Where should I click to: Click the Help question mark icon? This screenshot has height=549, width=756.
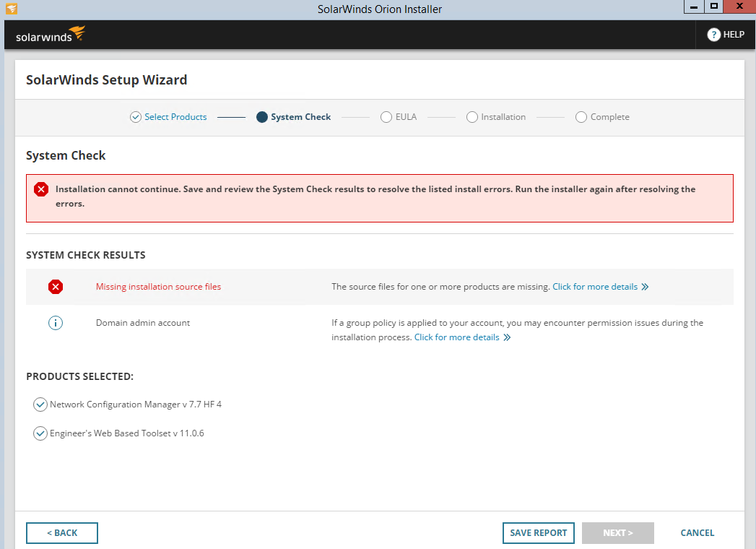point(713,35)
